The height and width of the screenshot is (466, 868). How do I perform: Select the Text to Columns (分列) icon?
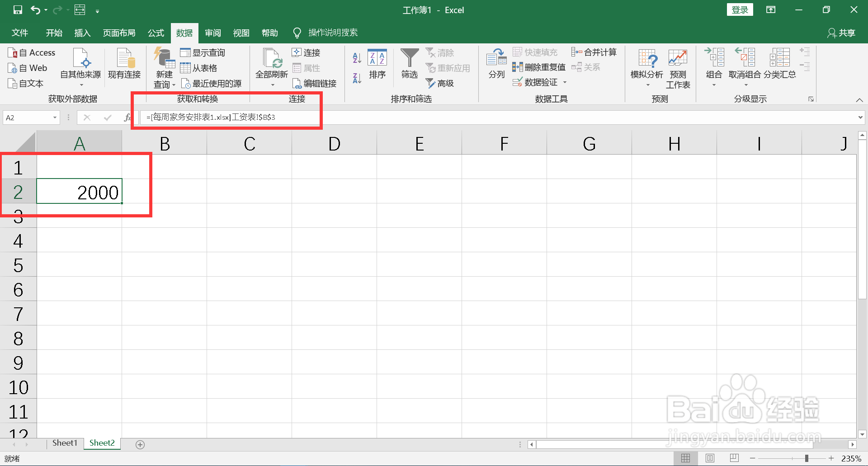coord(495,63)
